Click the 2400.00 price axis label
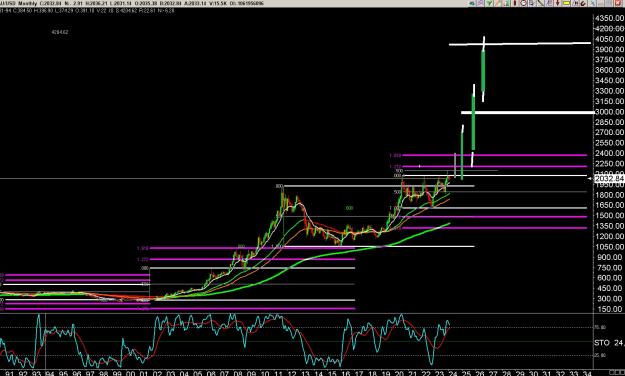625x376 pixels. 609,153
